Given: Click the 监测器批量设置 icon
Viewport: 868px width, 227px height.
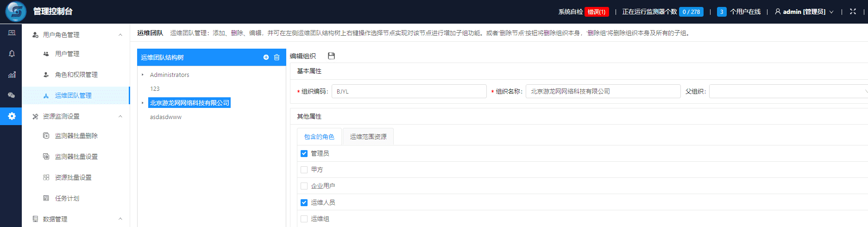Looking at the screenshot, I should (x=46, y=157).
